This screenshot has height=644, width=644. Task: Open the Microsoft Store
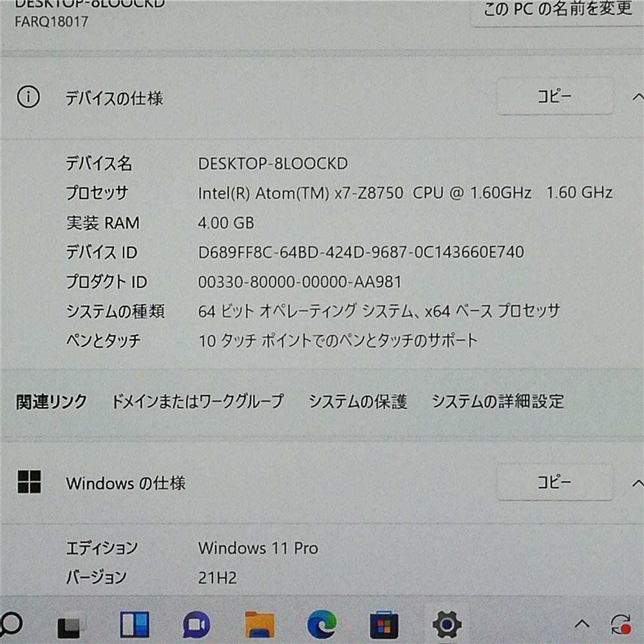click(x=384, y=623)
